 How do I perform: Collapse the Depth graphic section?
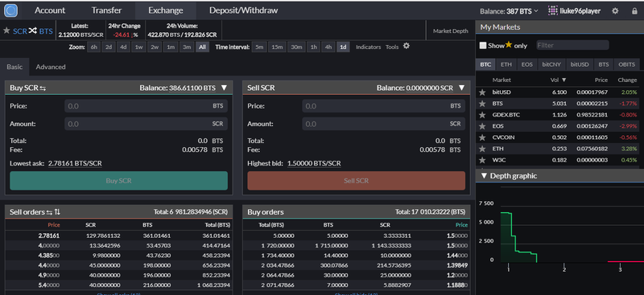484,176
